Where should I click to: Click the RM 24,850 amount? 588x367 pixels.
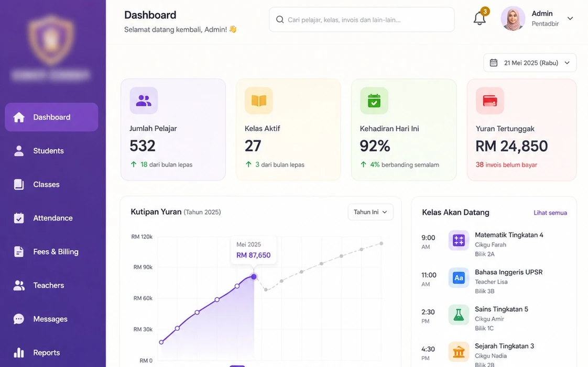click(x=511, y=146)
